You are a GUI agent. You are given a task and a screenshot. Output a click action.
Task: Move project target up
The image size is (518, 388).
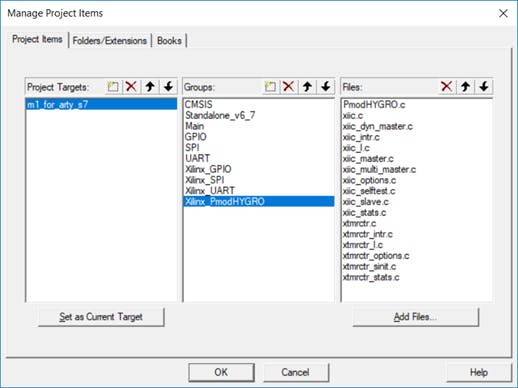pos(150,87)
